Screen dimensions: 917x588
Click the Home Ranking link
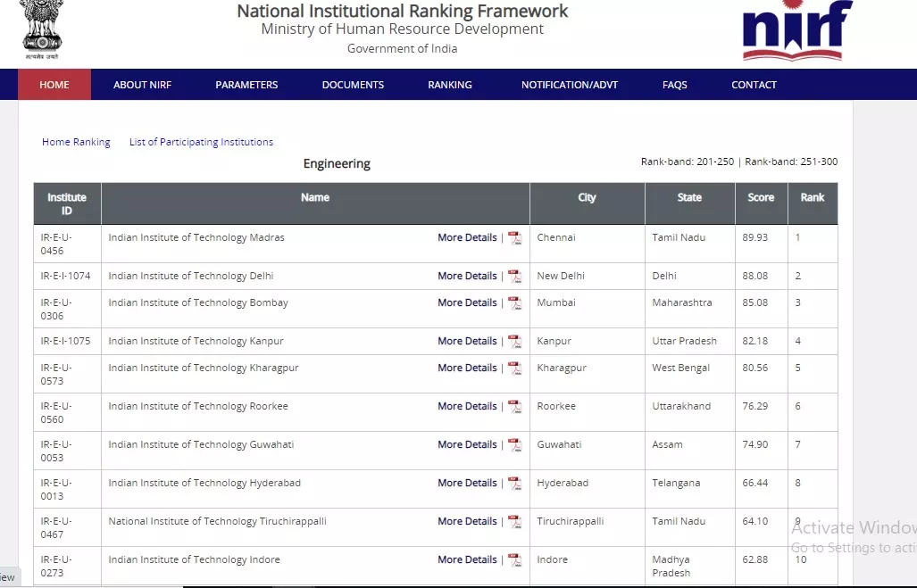tap(76, 142)
